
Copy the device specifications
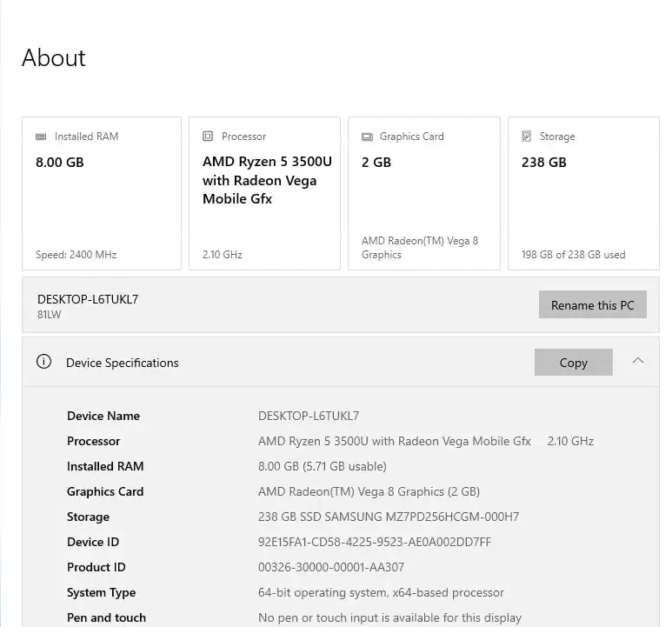573,363
